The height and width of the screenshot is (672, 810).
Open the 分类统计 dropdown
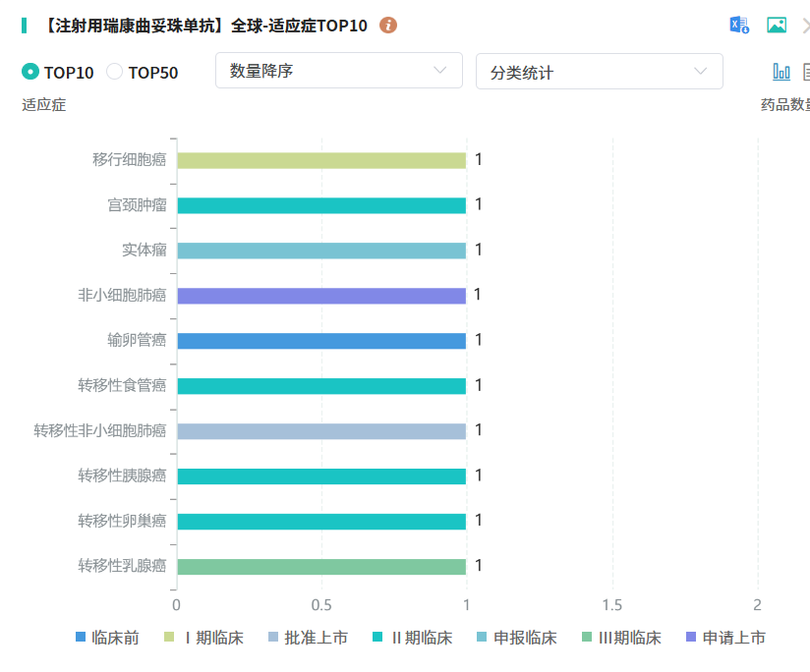599,72
